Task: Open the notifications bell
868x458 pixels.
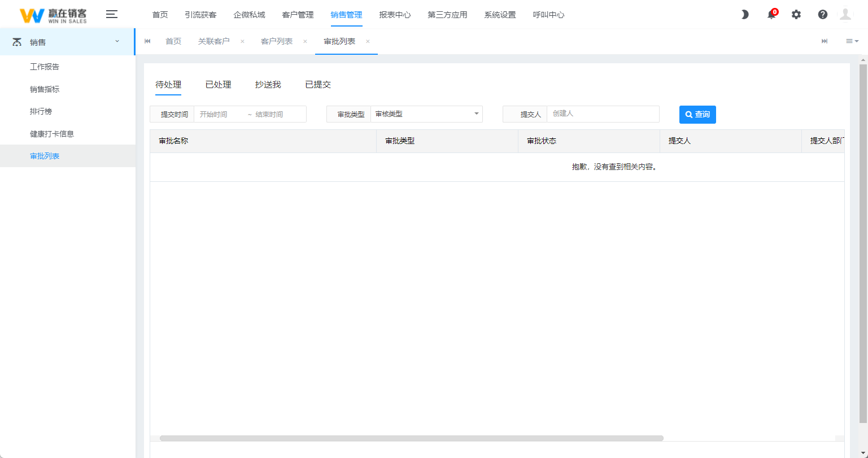Action: 771,15
